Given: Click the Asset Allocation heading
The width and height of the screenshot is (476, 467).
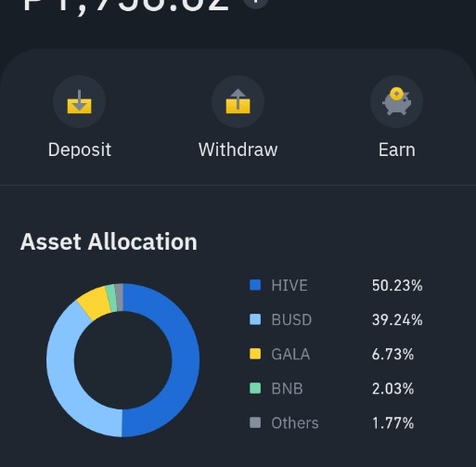Looking at the screenshot, I should click(109, 241).
